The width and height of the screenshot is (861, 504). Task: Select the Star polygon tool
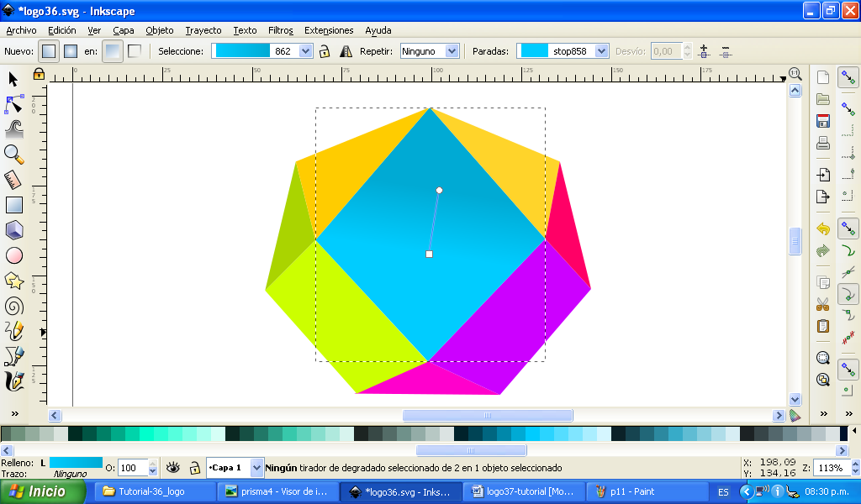coord(13,281)
